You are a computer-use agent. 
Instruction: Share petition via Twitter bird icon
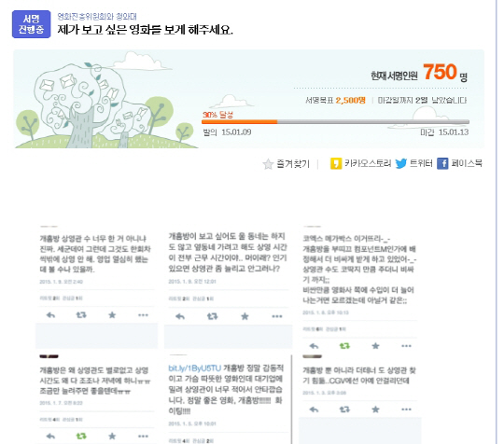400,163
